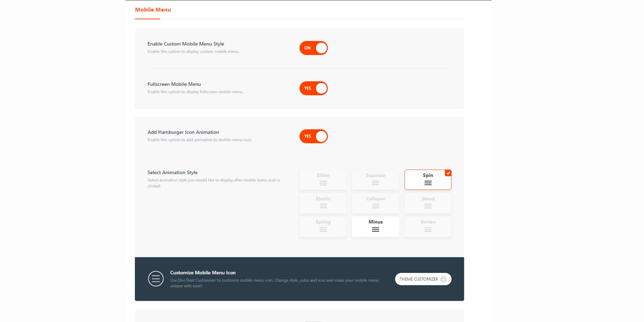Disable Hamburger Icon Animation
Viewport: 644px width, 322px height.
point(313,136)
